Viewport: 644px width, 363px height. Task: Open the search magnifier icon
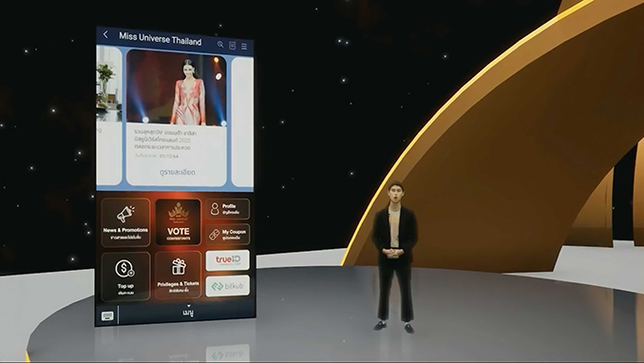pos(220,45)
